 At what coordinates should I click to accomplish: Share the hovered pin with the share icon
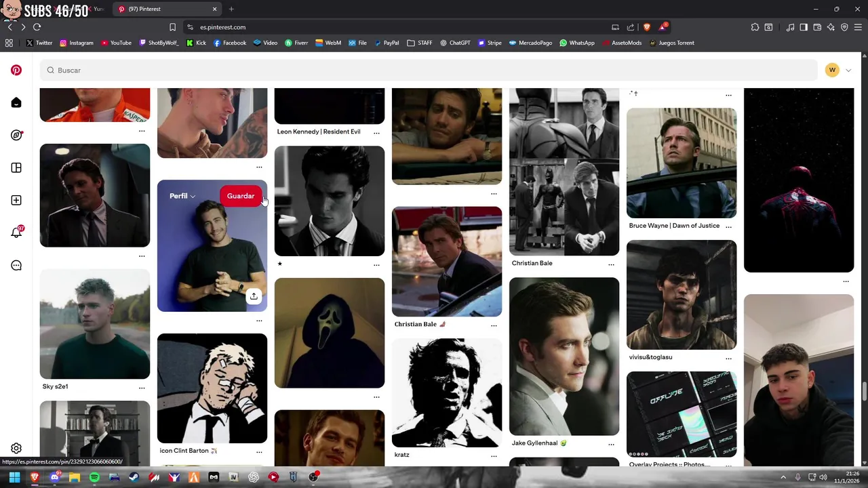(x=253, y=296)
